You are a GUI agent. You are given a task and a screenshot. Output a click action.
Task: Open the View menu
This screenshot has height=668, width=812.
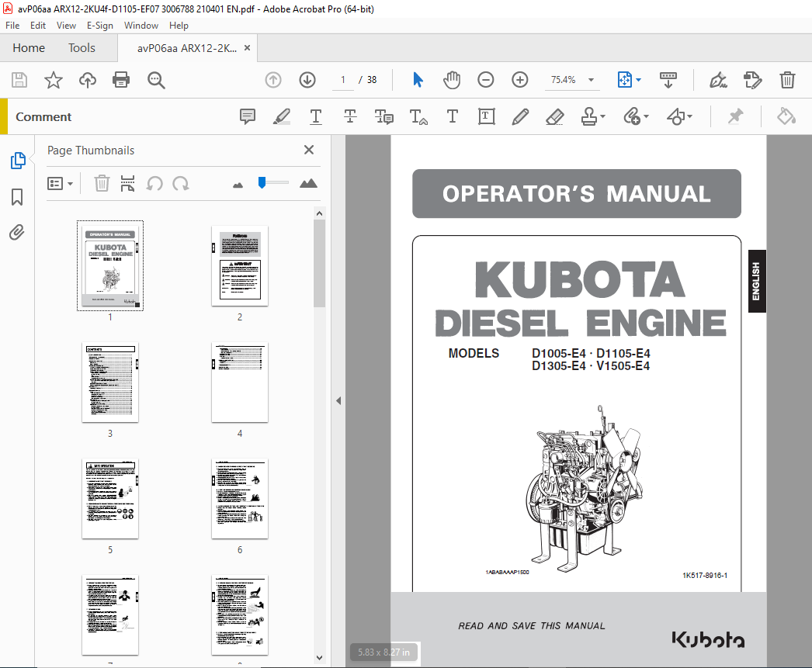click(x=66, y=26)
